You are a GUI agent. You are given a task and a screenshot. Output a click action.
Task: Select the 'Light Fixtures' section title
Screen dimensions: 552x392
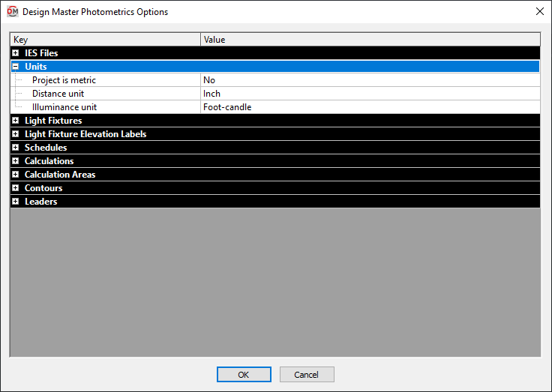[53, 121]
